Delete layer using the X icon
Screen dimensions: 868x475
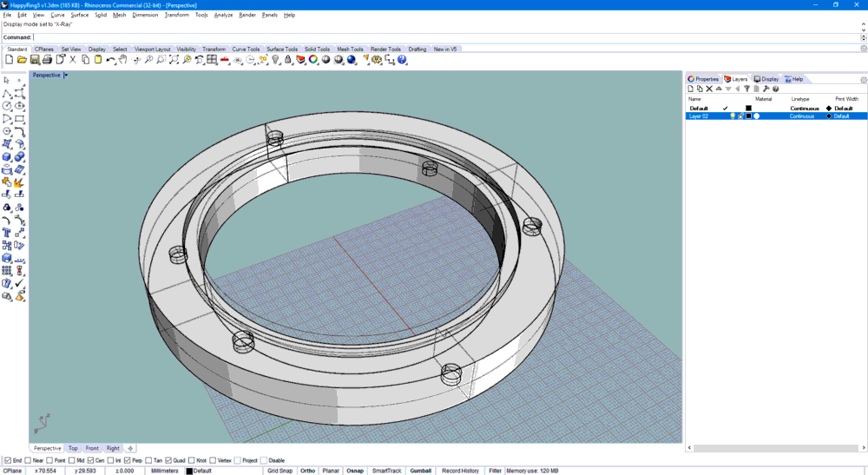pyautogui.click(x=709, y=89)
